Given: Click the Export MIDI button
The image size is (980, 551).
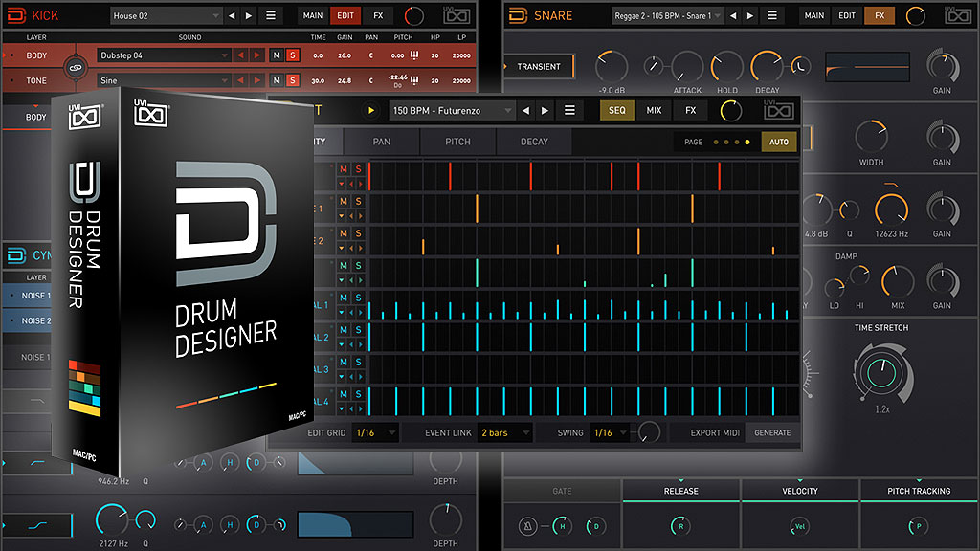Looking at the screenshot, I should (x=715, y=432).
